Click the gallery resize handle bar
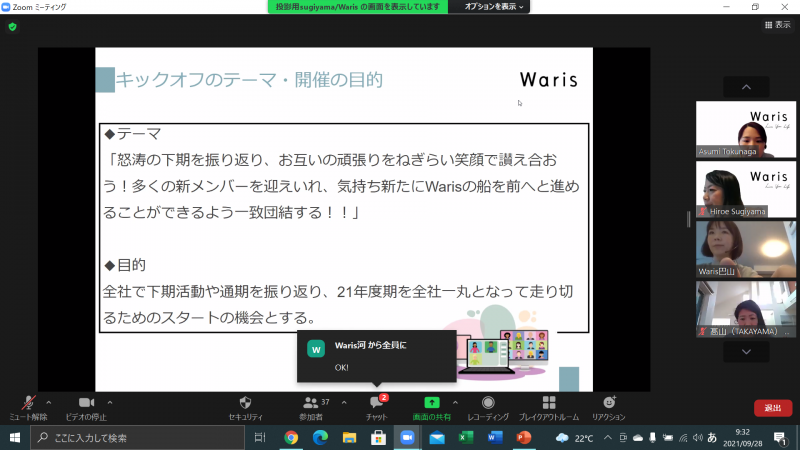 point(688,219)
